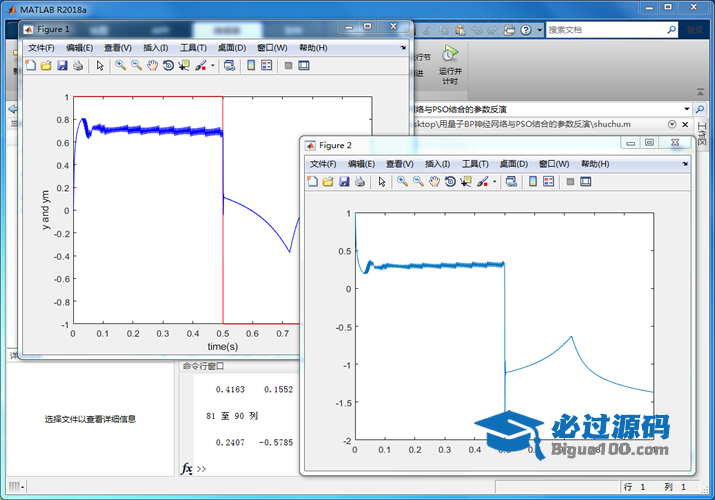Click magnifier icon in documentation search box
This screenshot has width=715, height=500.
671,30
